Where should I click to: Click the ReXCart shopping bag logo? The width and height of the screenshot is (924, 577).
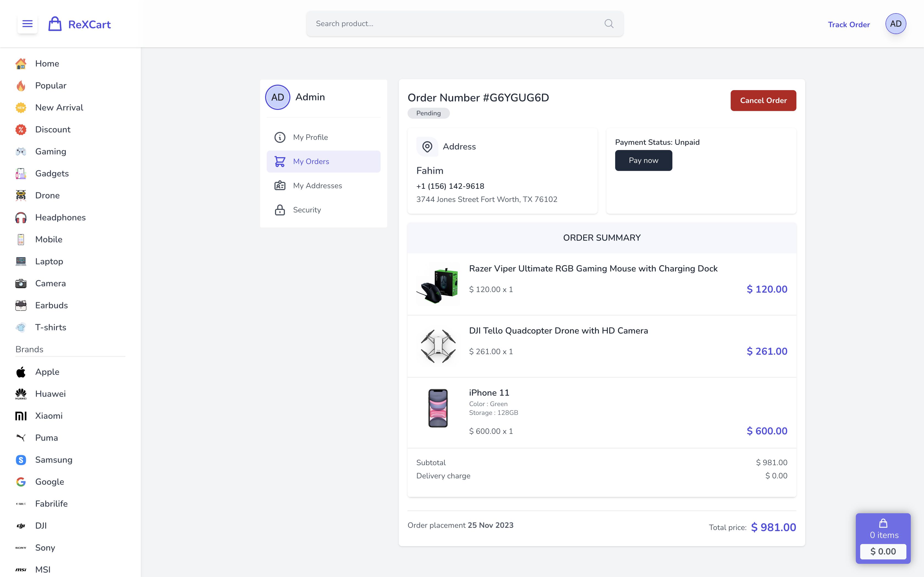click(x=55, y=24)
